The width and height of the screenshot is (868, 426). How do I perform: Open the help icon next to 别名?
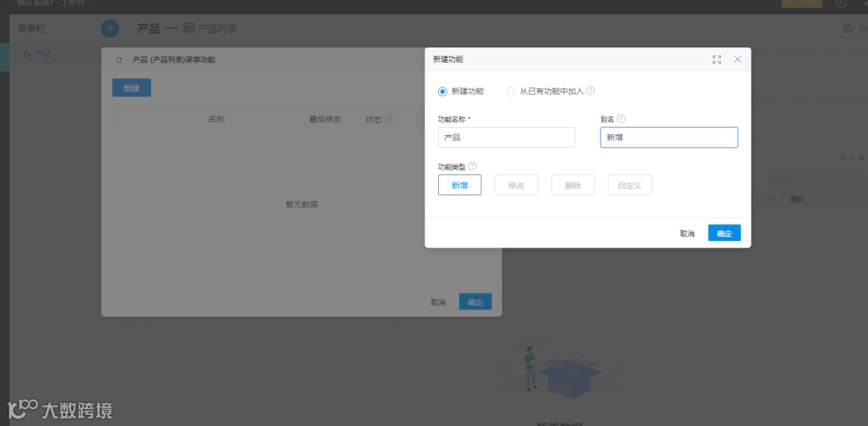(621, 118)
